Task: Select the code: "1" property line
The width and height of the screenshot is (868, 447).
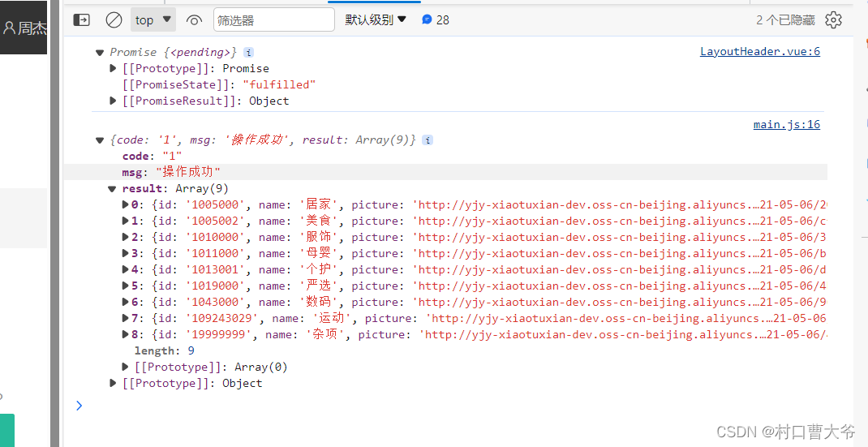Action: (153, 157)
